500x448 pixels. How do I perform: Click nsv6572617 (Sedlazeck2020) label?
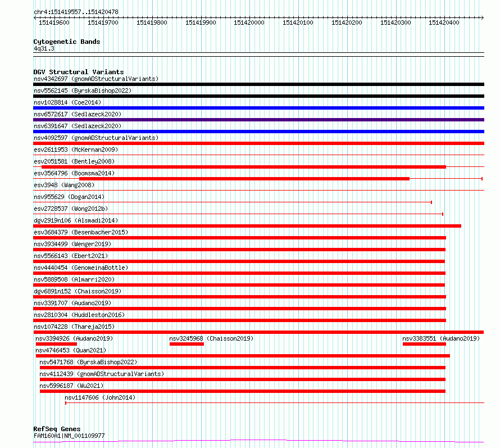pyautogui.click(x=78, y=114)
